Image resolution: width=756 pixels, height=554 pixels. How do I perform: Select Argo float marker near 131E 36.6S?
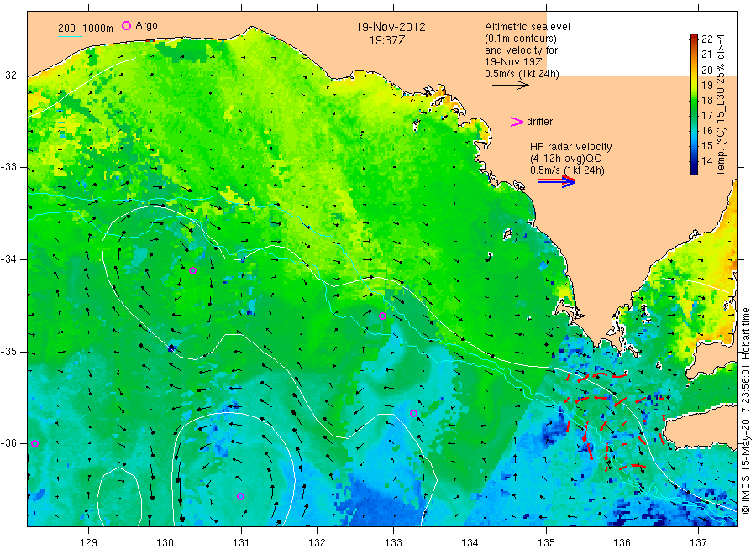(x=240, y=497)
